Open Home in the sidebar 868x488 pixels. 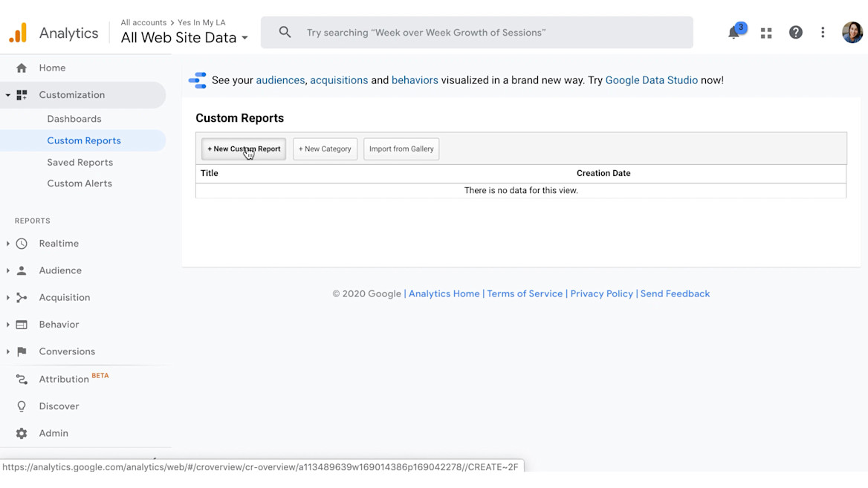click(52, 68)
